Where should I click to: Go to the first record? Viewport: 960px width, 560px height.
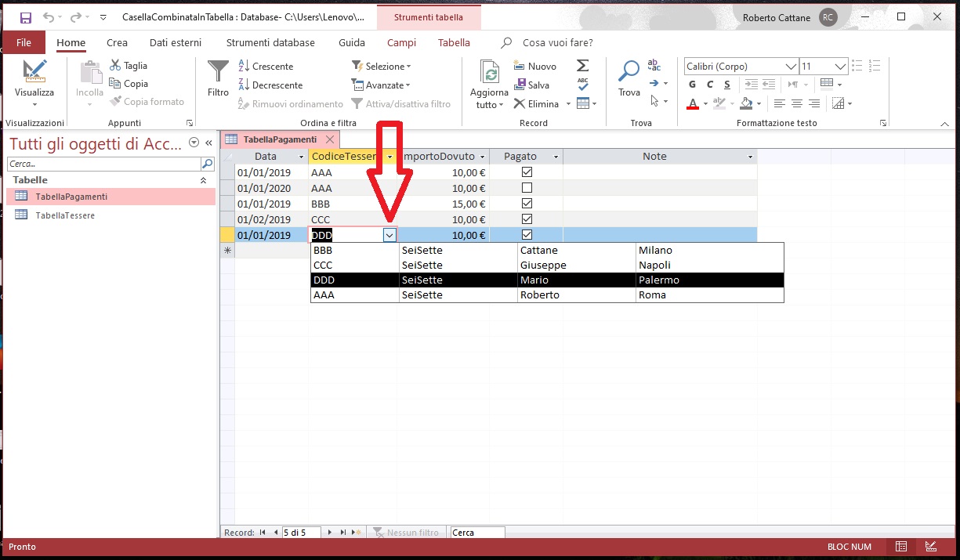click(263, 533)
